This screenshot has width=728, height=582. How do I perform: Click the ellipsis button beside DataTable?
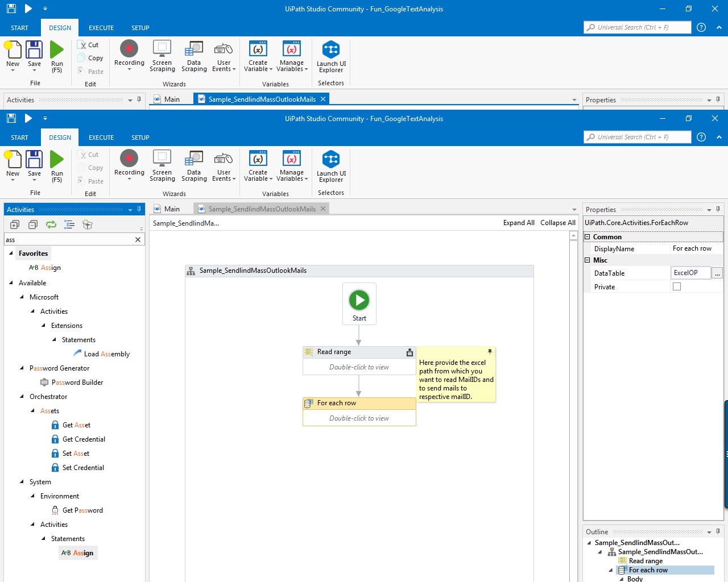717,273
